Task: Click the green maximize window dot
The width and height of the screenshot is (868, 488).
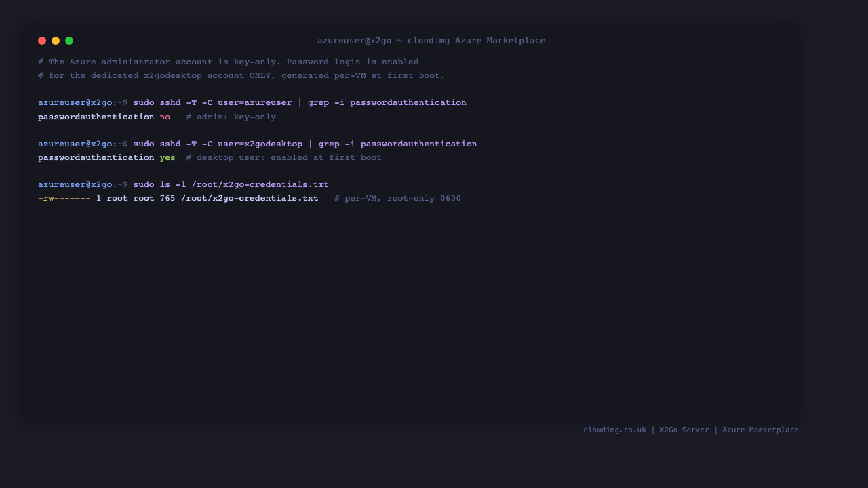Action: (69, 41)
